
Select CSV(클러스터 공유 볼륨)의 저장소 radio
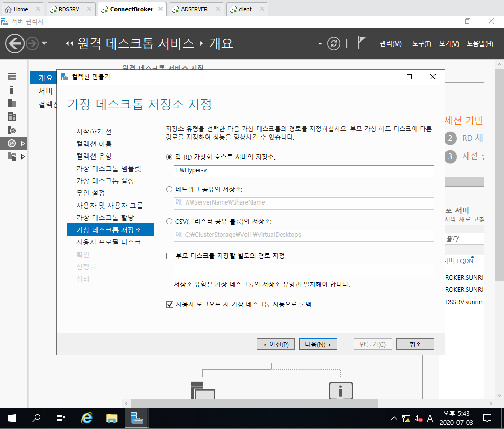[x=169, y=221]
